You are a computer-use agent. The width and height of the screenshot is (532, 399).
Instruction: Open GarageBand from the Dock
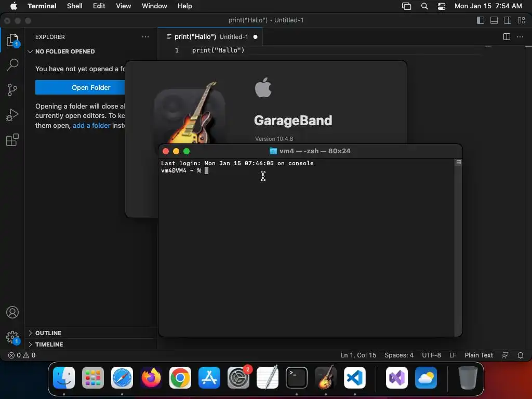tap(326, 378)
